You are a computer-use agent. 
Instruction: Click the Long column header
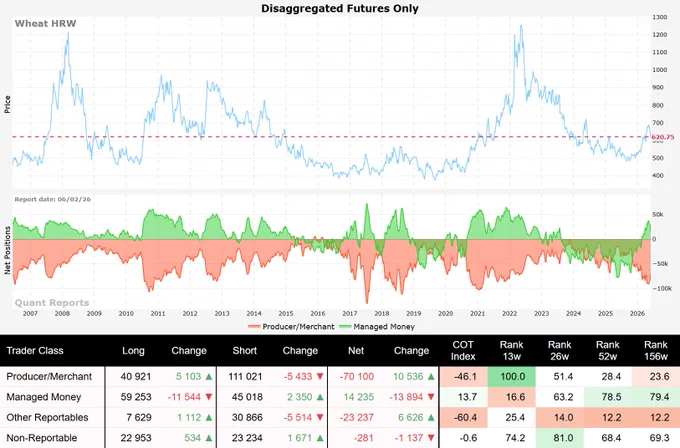point(133,350)
